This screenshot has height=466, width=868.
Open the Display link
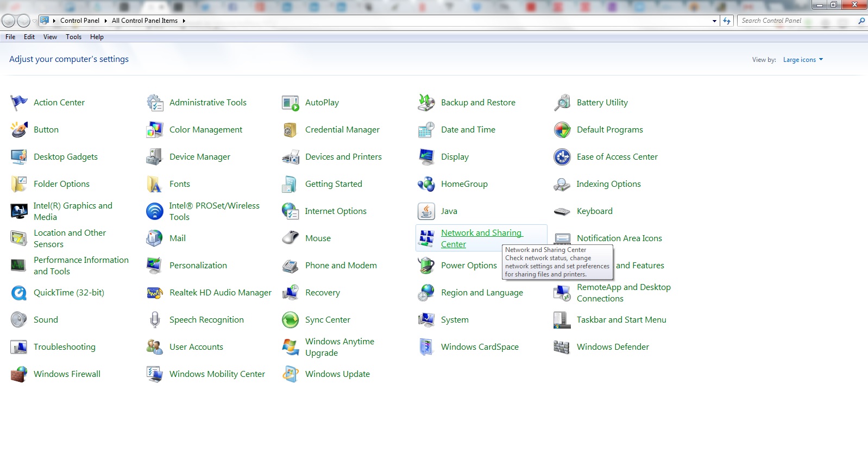point(455,157)
